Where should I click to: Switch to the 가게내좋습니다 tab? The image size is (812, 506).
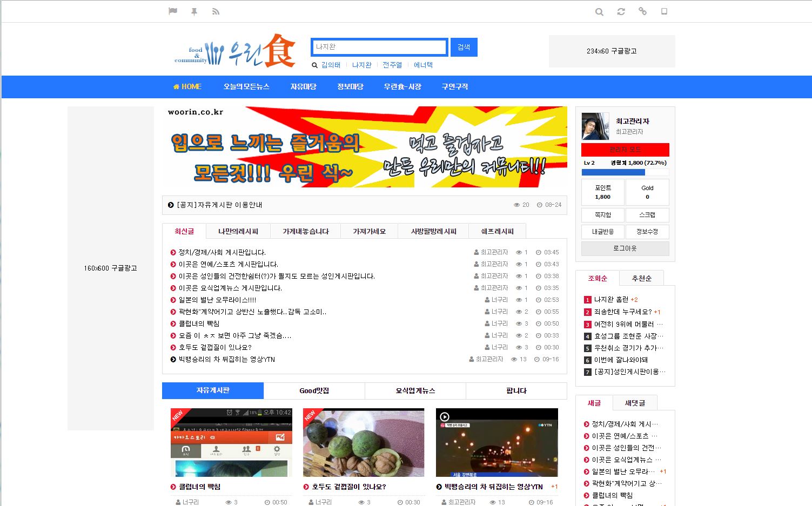pos(306,231)
